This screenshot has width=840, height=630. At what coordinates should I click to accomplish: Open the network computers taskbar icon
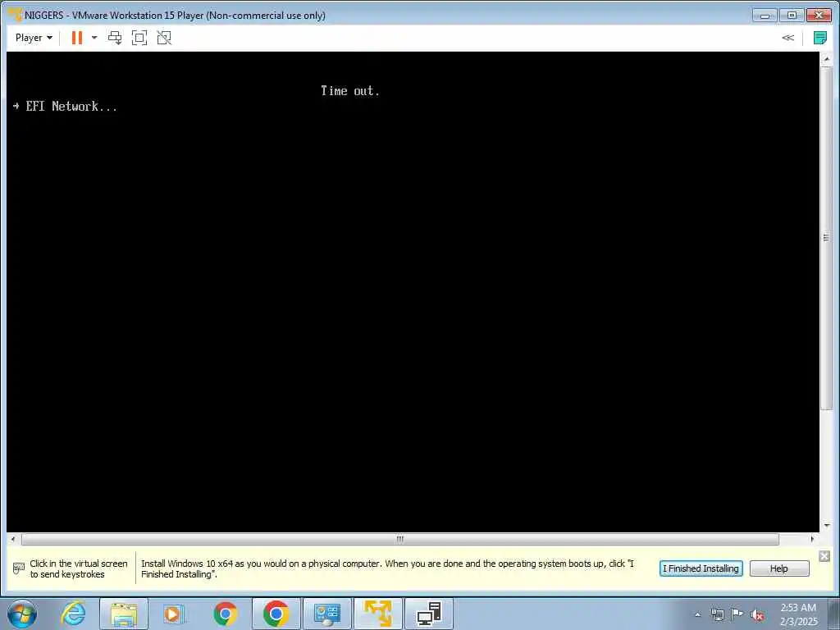[428, 614]
